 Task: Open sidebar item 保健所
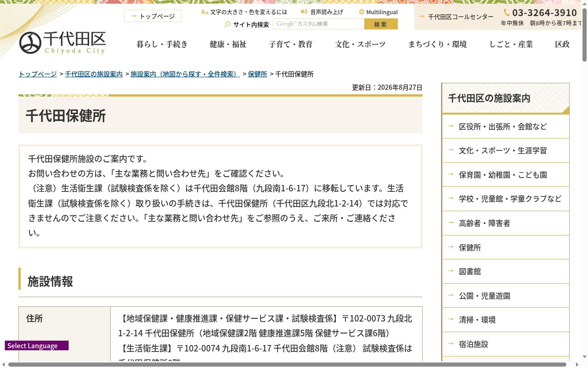click(x=505, y=247)
